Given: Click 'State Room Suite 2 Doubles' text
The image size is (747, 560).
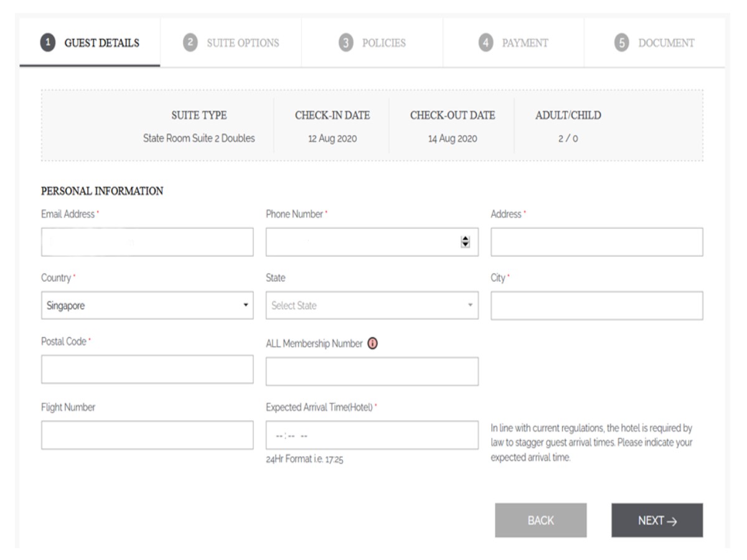Looking at the screenshot, I should point(199,139).
